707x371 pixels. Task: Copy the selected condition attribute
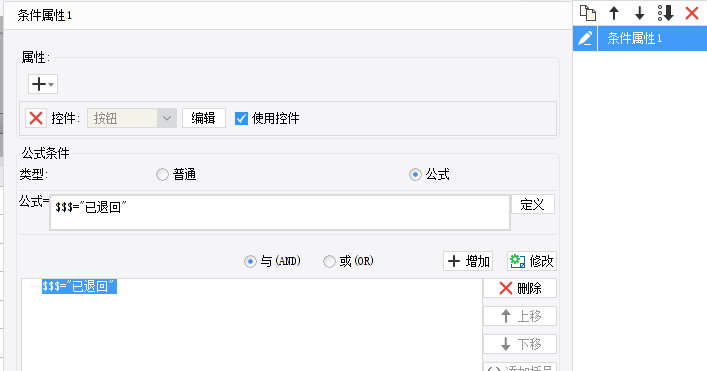pos(588,13)
